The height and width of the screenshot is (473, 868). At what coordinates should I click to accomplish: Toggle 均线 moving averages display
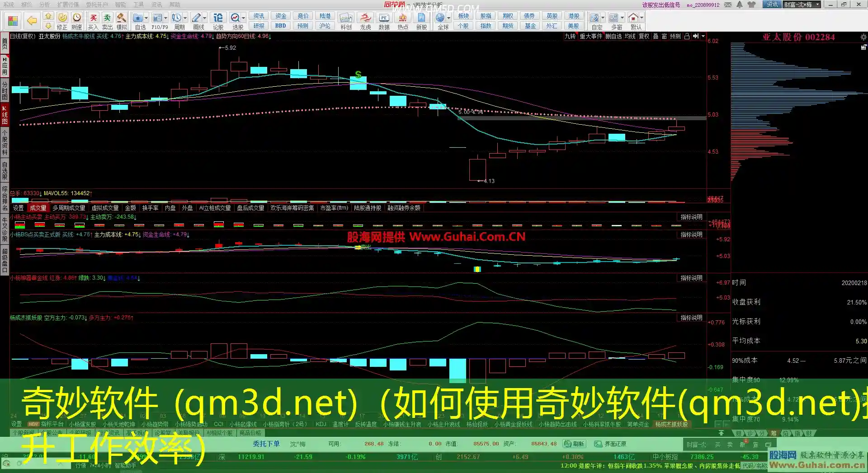click(630, 36)
